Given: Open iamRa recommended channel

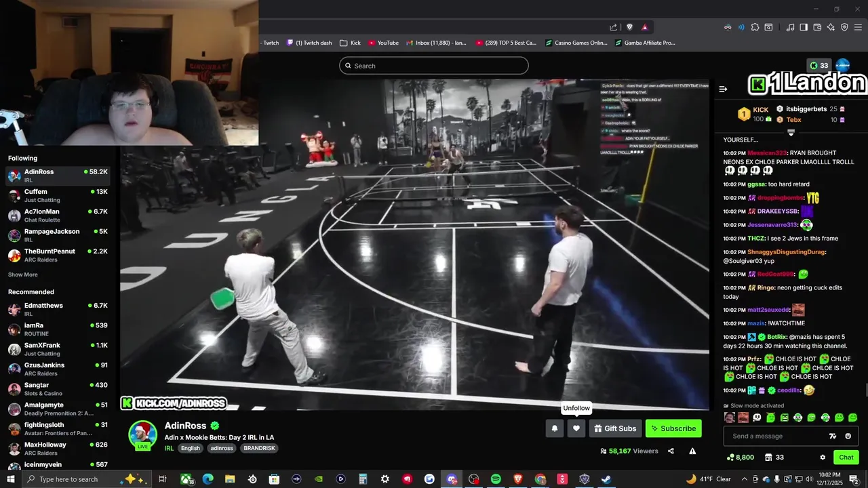Looking at the screenshot, I should pos(58,329).
